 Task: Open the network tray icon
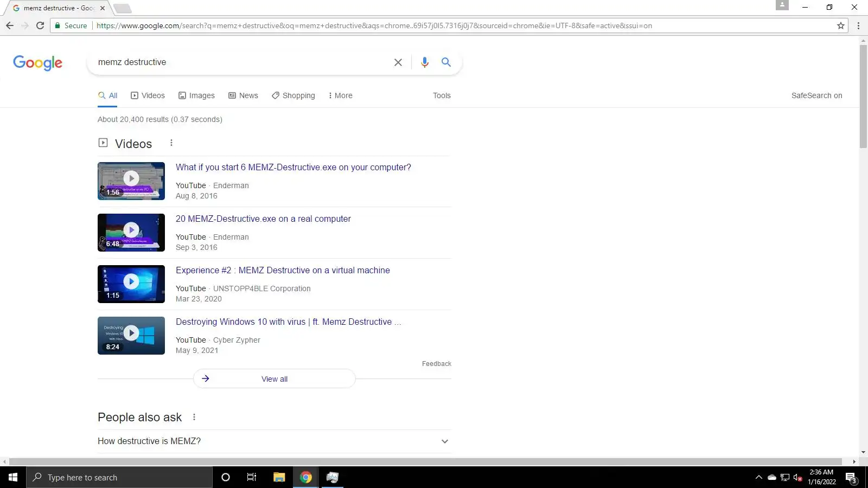[x=784, y=478]
